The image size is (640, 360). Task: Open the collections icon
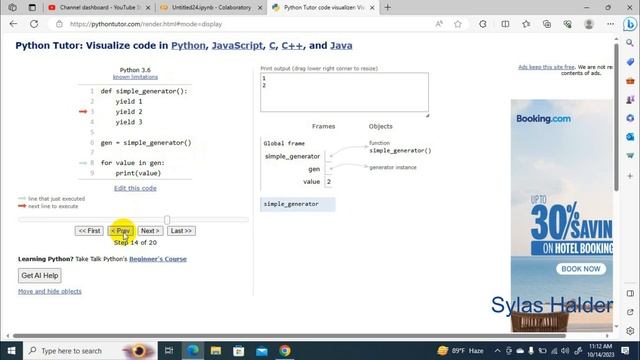[x=547, y=24]
